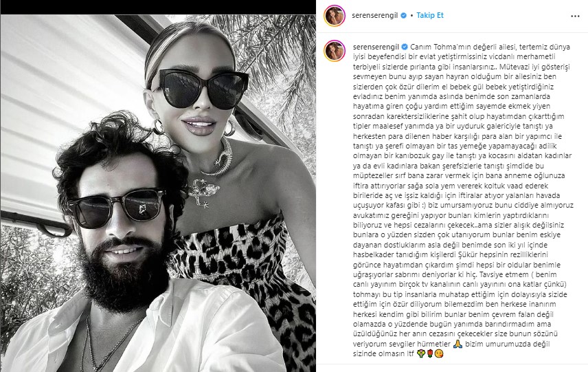Click the verified badge in the post header
Image resolution: width=588 pixels, height=372 pixels.
(x=403, y=16)
